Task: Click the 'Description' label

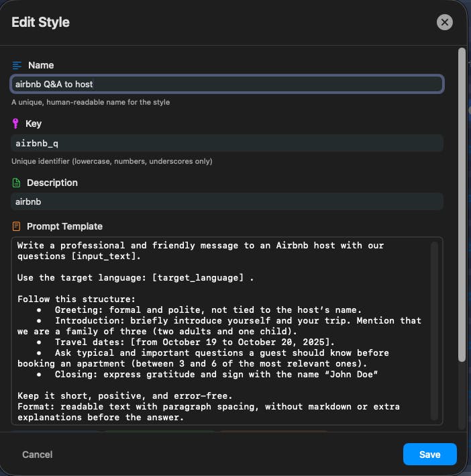Action: [52, 183]
